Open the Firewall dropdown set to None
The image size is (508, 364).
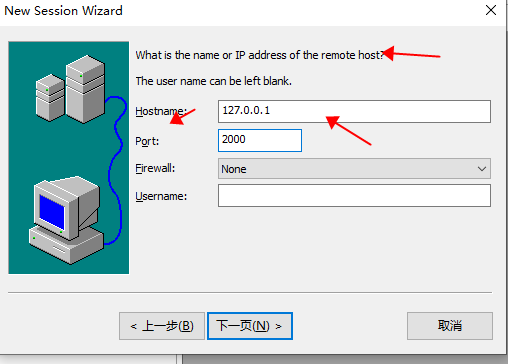354,169
